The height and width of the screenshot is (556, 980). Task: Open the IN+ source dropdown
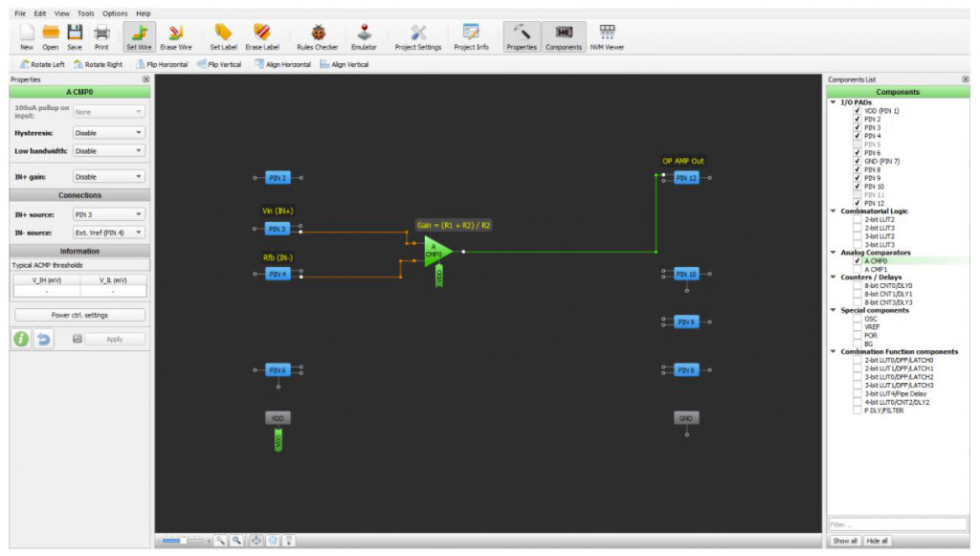tap(108, 215)
